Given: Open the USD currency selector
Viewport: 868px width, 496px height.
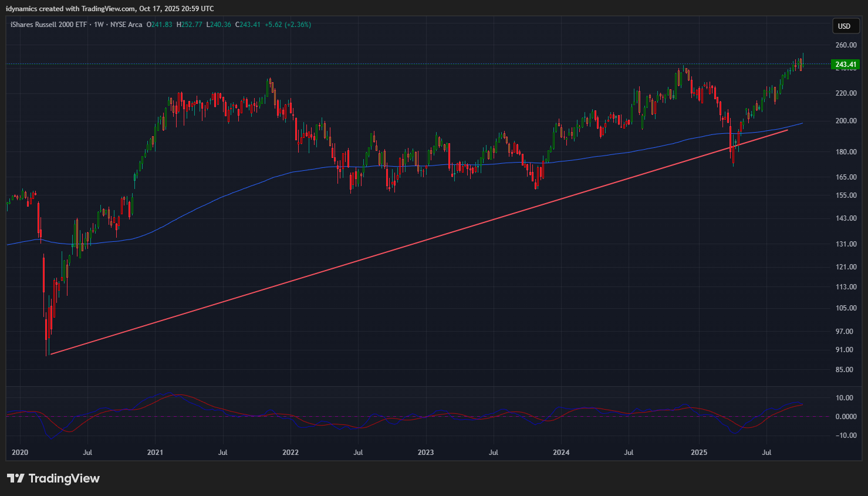Looking at the screenshot, I should point(845,26).
